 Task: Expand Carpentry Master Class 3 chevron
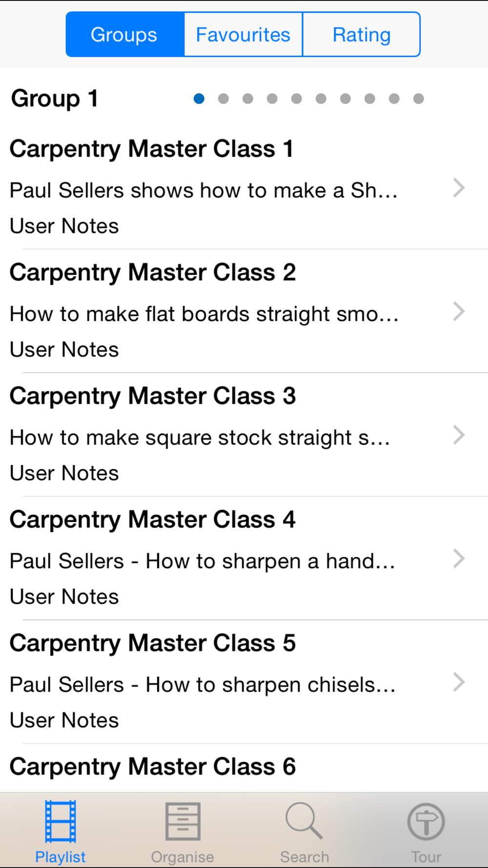pos(459,435)
